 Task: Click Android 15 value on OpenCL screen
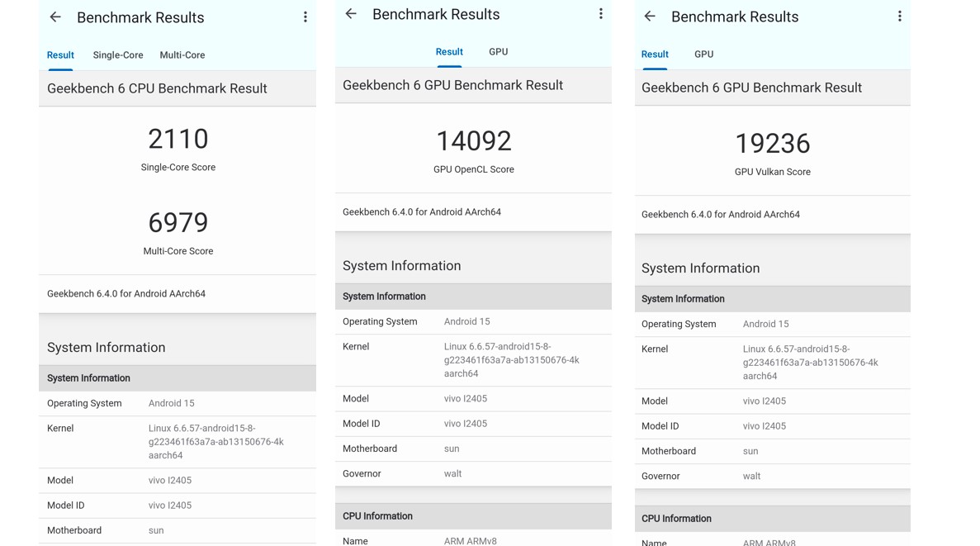point(466,321)
